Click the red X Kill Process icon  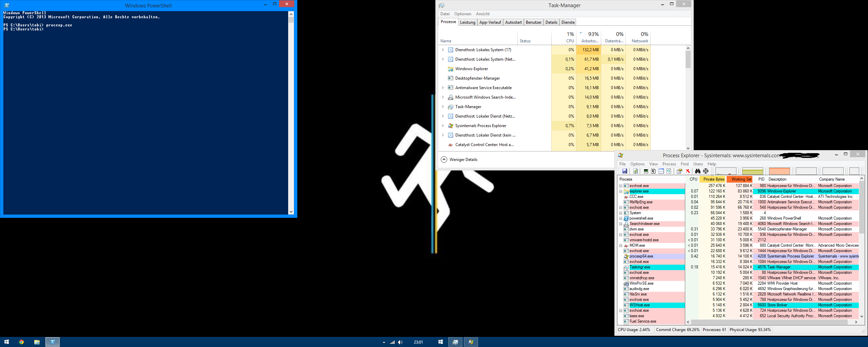(x=688, y=171)
